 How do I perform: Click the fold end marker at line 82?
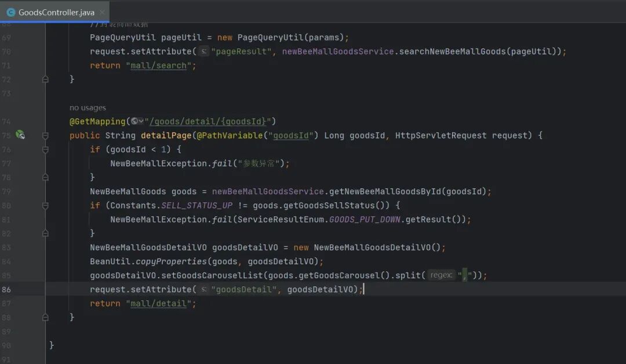pyautogui.click(x=45, y=233)
